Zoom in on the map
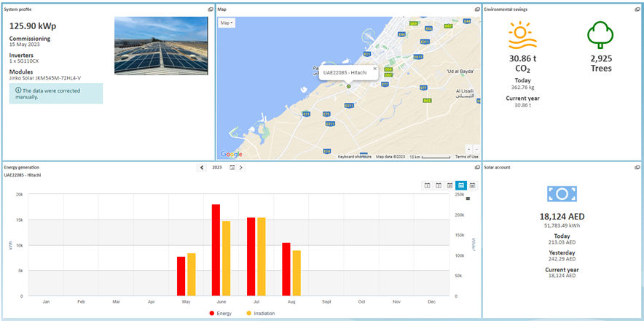644x321 pixels. coord(469,149)
